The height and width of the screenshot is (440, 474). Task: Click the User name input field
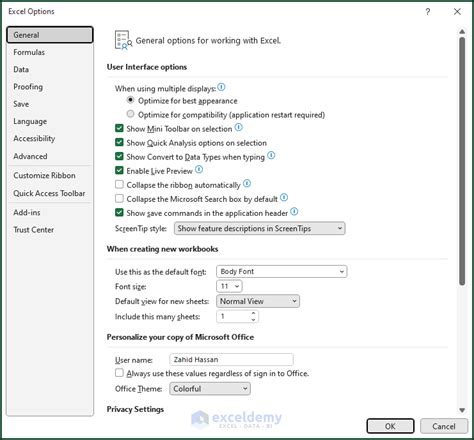[x=231, y=359]
